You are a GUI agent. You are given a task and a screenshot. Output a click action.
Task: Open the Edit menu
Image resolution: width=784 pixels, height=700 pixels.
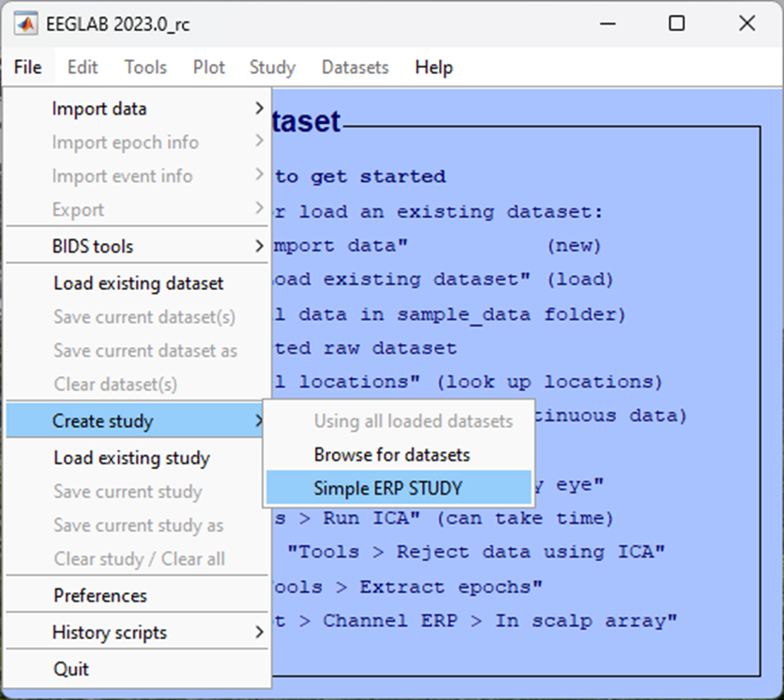point(82,67)
